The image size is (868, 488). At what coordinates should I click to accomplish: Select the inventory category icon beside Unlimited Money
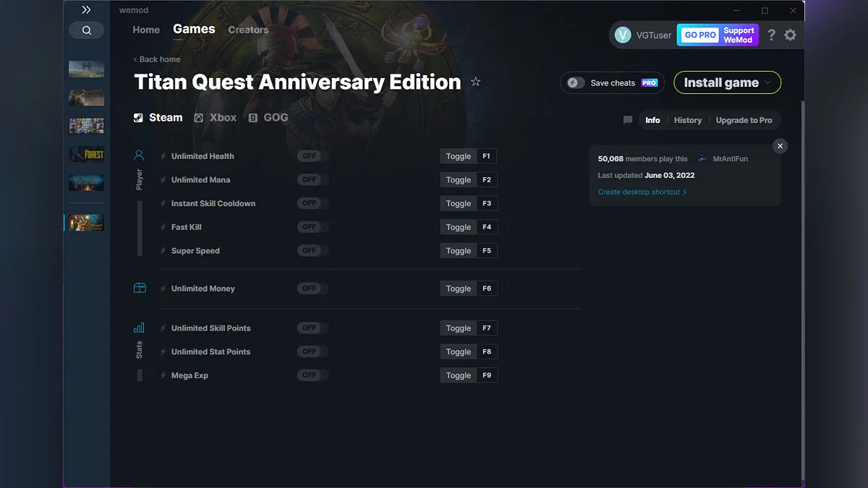[139, 288]
